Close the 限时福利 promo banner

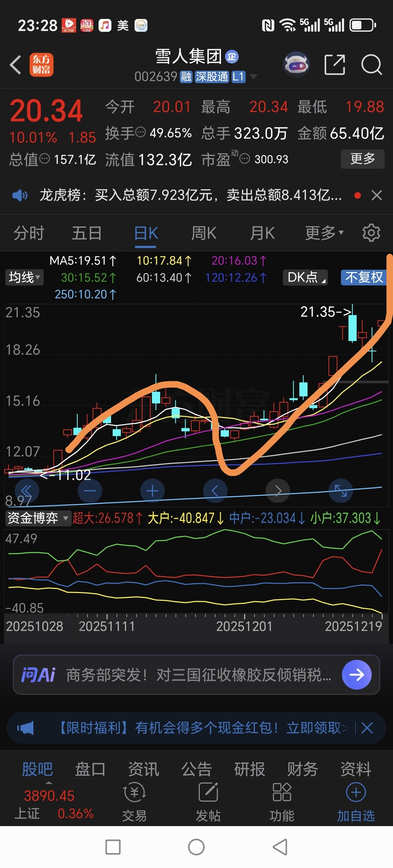point(367,728)
